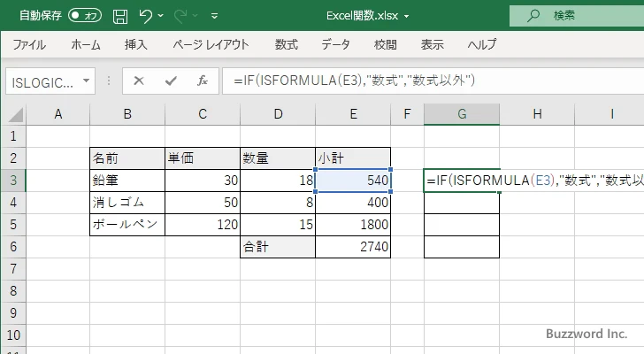The width and height of the screenshot is (644, 354).
Task: Select column H header
Action: 537,114
